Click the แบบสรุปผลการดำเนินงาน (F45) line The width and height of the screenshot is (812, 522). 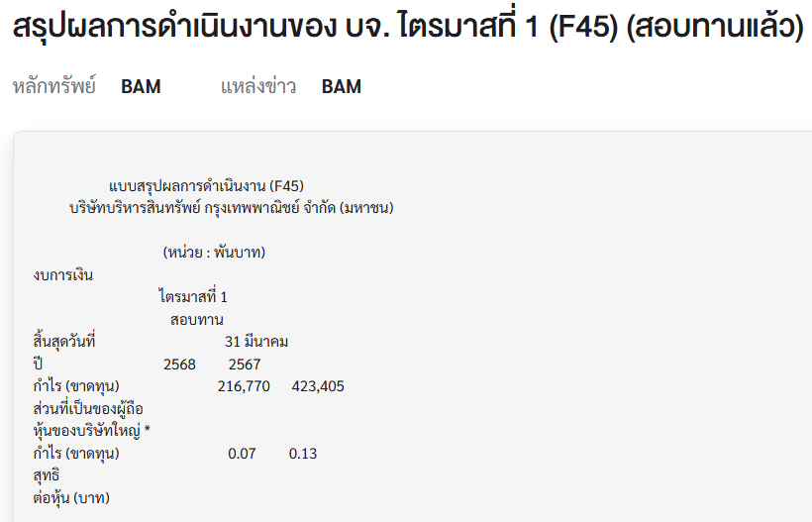coord(206,185)
